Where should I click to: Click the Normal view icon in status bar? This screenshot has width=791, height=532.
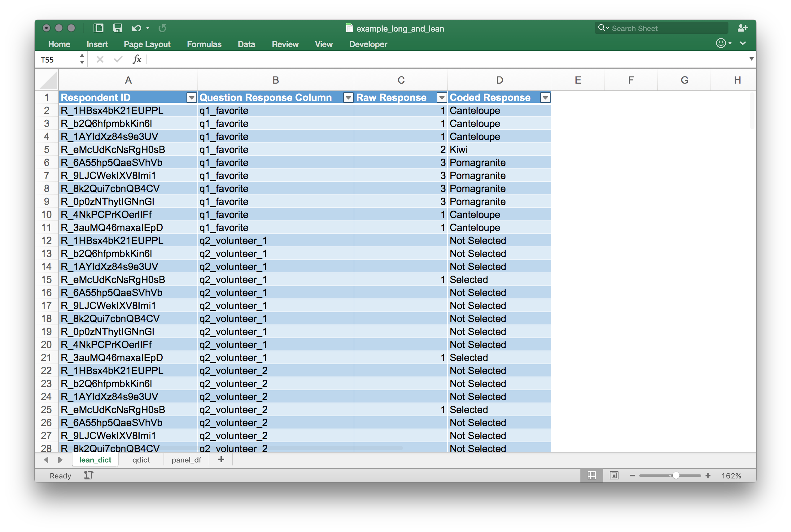pyautogui.click(x=592, y=475)
